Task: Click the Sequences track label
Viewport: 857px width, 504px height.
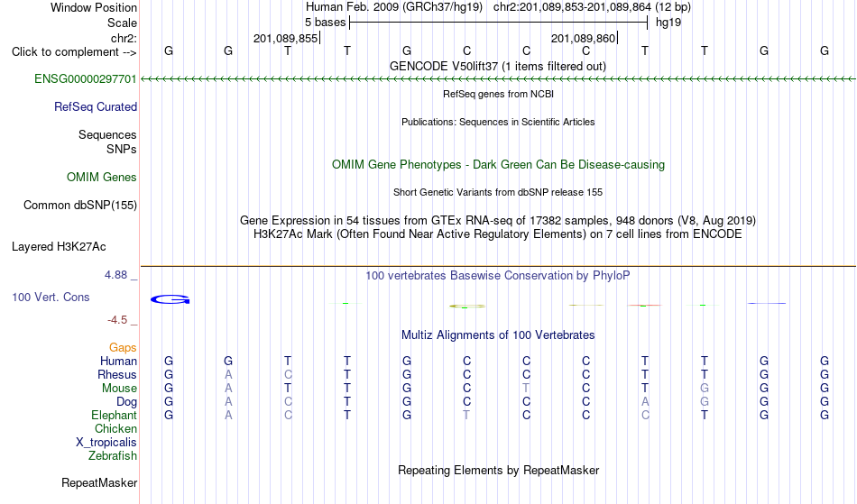Action: [x=107, y=135]
